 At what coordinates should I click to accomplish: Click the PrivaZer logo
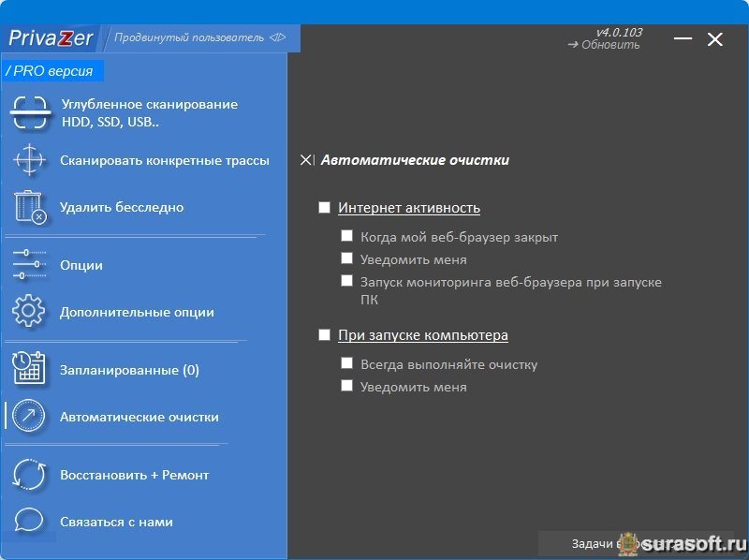click(51, 38)
